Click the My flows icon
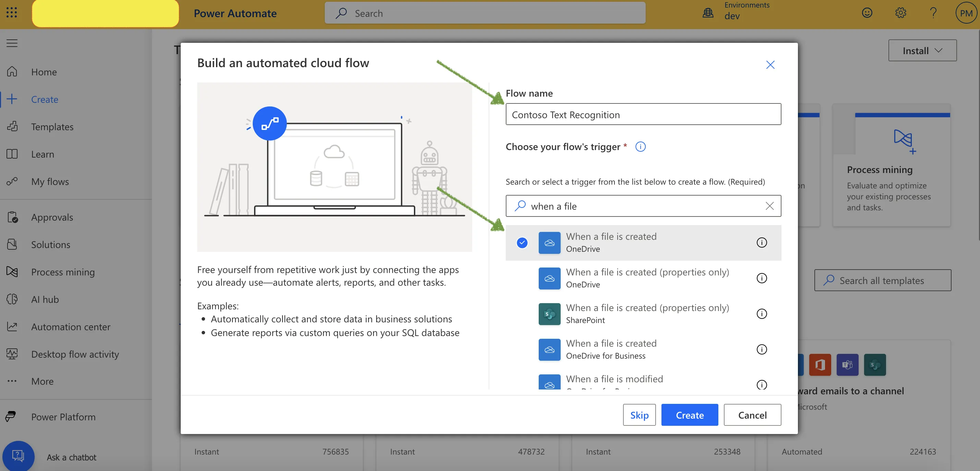 12,181
